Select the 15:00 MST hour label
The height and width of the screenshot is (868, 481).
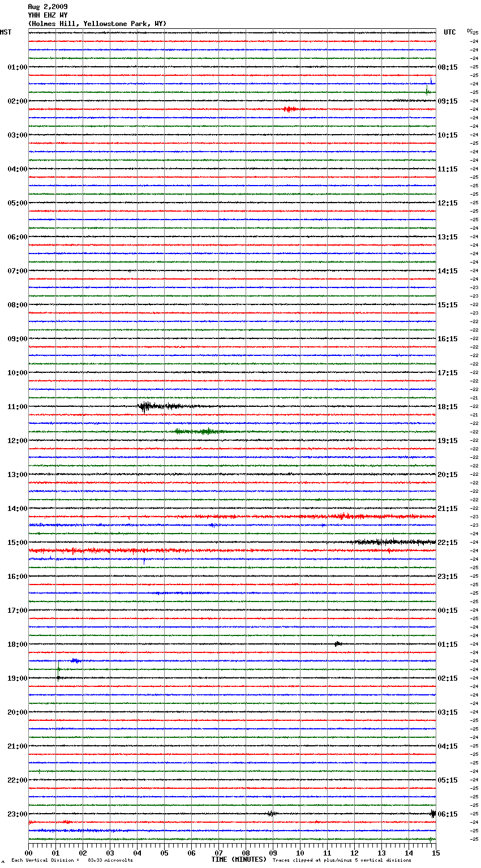pos(18,543)
